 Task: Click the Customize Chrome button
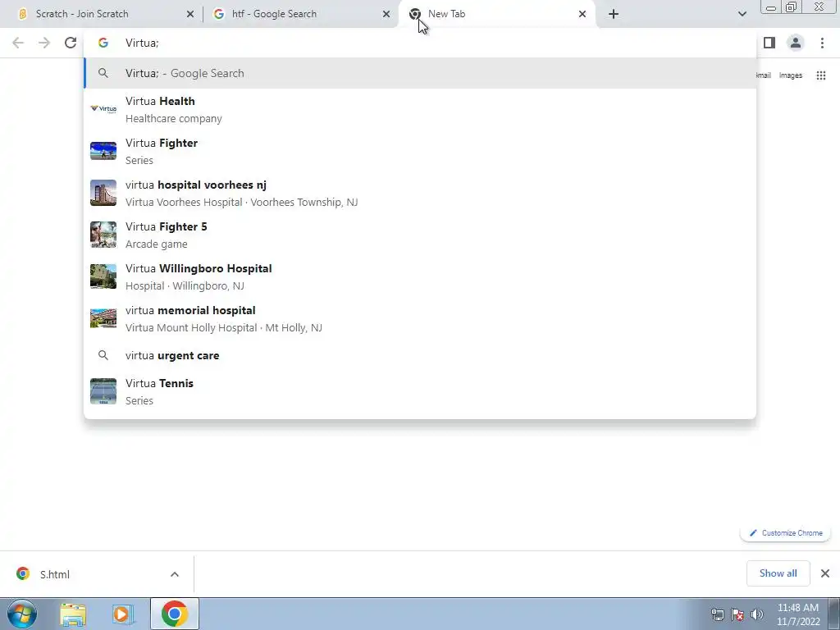(785, 533)
